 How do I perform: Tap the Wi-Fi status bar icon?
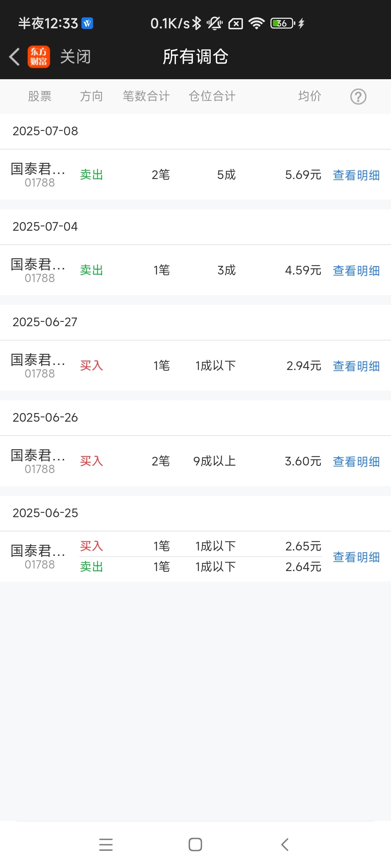(257, 24)
